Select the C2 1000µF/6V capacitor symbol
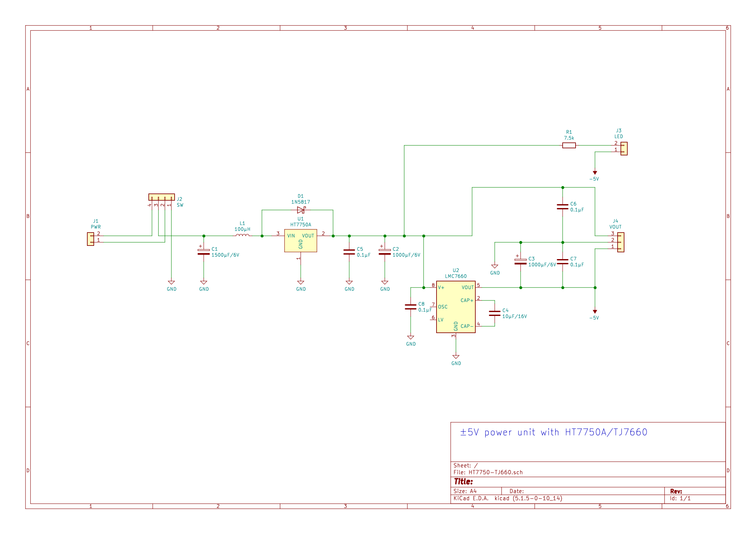756x534 pixels. (x=384, y=252)
